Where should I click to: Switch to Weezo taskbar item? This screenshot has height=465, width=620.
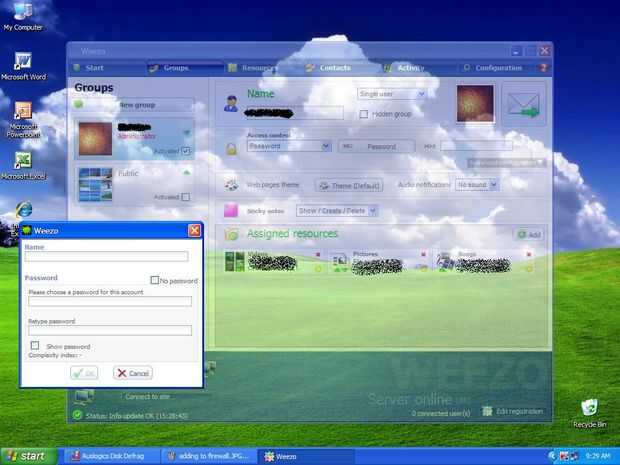306,456
